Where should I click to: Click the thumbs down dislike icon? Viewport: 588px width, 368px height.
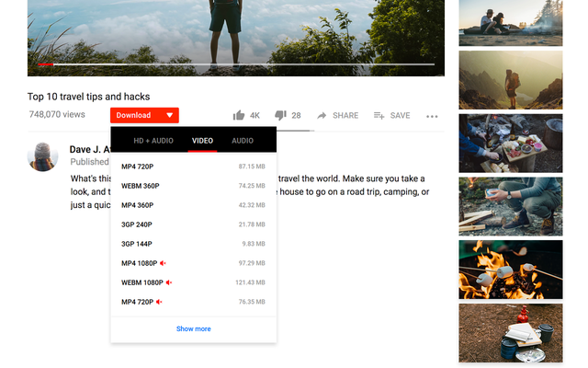[x=280, y=115]
